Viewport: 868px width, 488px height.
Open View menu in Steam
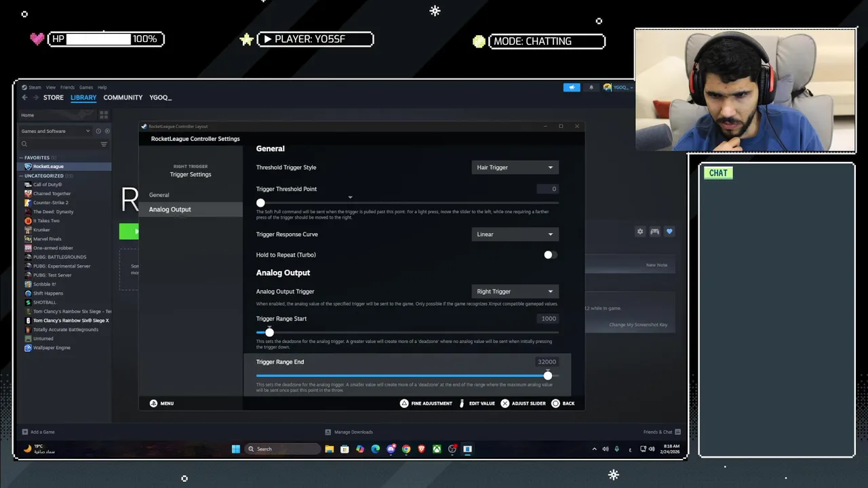[51, 87]
